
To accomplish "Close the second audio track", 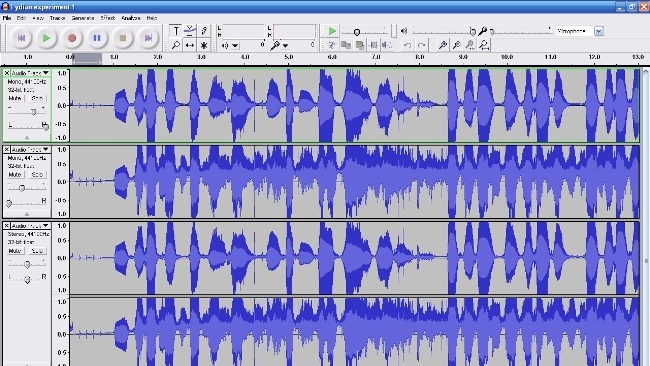I will click(x=7, y=149).
